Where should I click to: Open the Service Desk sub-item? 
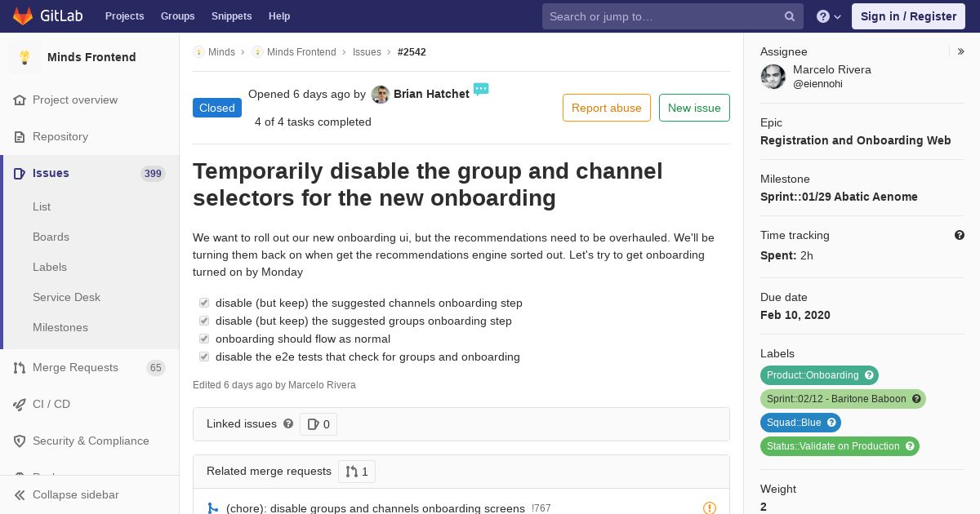click(66, 297)
